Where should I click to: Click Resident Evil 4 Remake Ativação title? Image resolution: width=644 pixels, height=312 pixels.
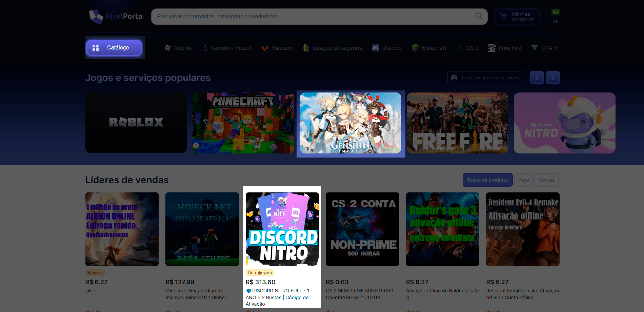[523, 294]
